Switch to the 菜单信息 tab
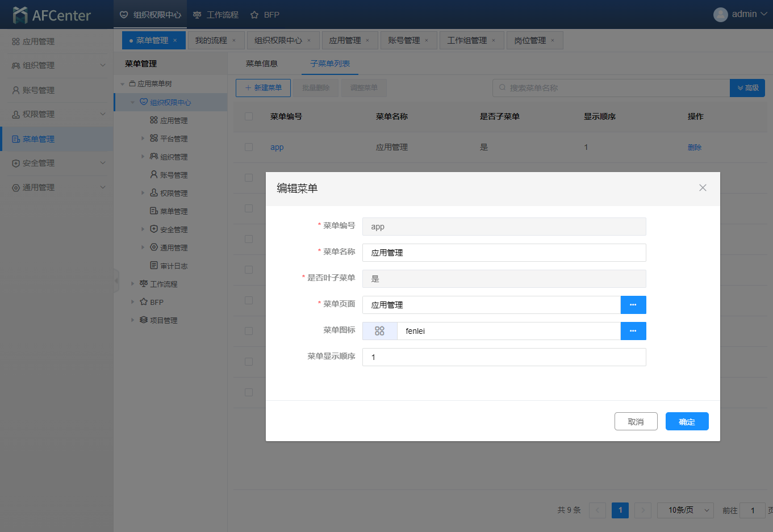 [261, 64]
